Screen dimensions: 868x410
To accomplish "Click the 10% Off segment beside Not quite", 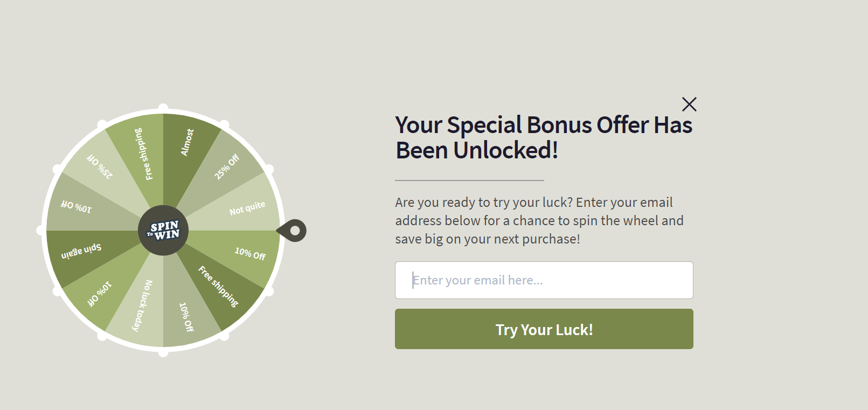I will pyautogui.click(x=250, y=254).
